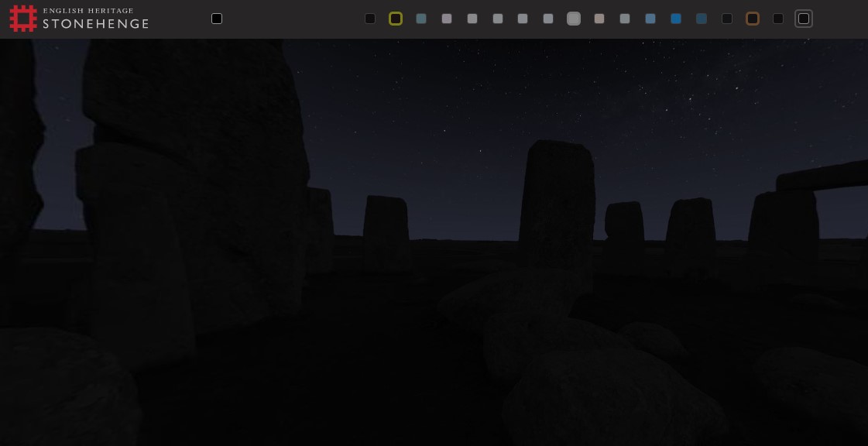Click the lintel stone at the right edge
This screenshot has width=868, height=446.
[x=822, y=176]
